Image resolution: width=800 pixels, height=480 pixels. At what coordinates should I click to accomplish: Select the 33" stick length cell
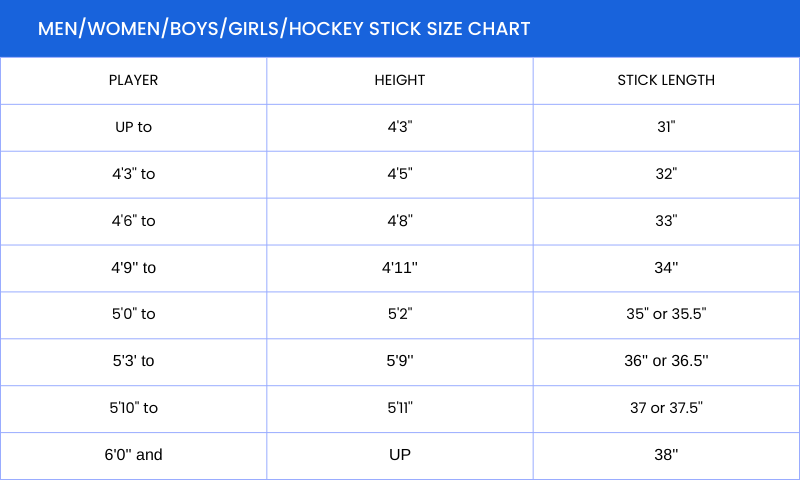[666, 220]
